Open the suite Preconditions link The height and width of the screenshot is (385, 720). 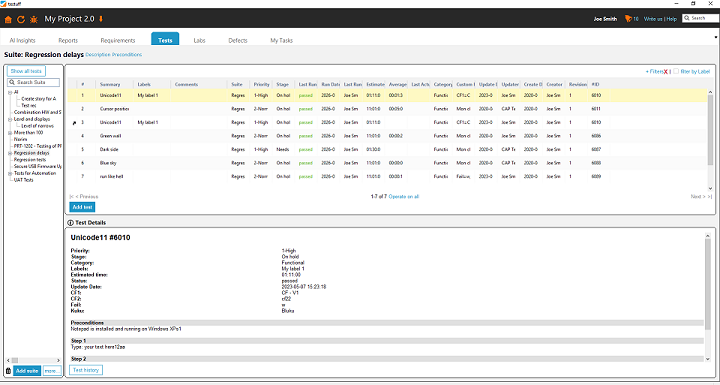127,55
